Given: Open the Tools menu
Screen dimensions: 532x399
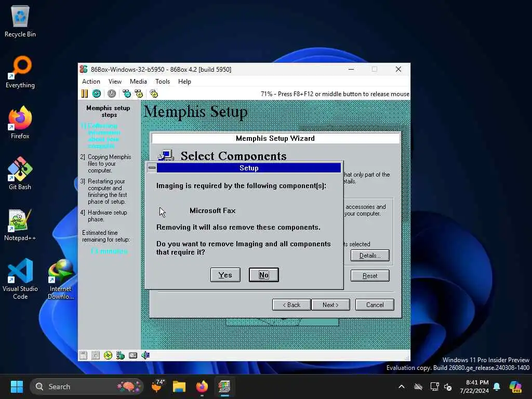Looking at the screenshot, I should [163, 82].
